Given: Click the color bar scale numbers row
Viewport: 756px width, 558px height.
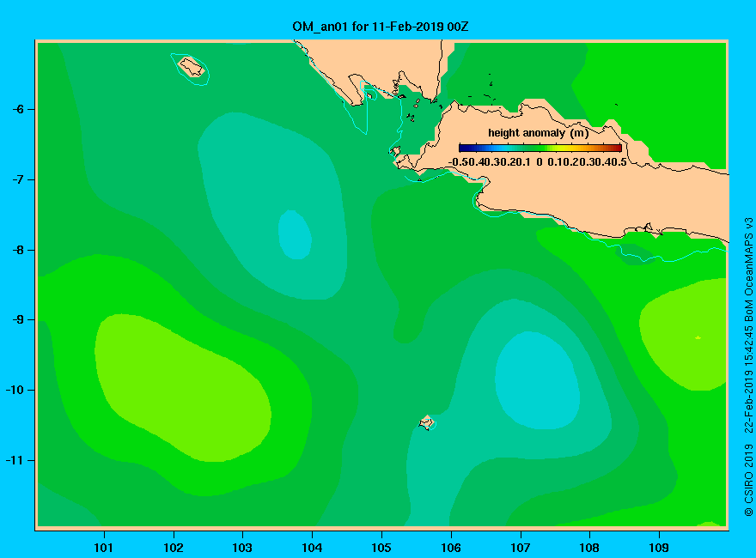Looking at the screenshot, I should point(538,162).
